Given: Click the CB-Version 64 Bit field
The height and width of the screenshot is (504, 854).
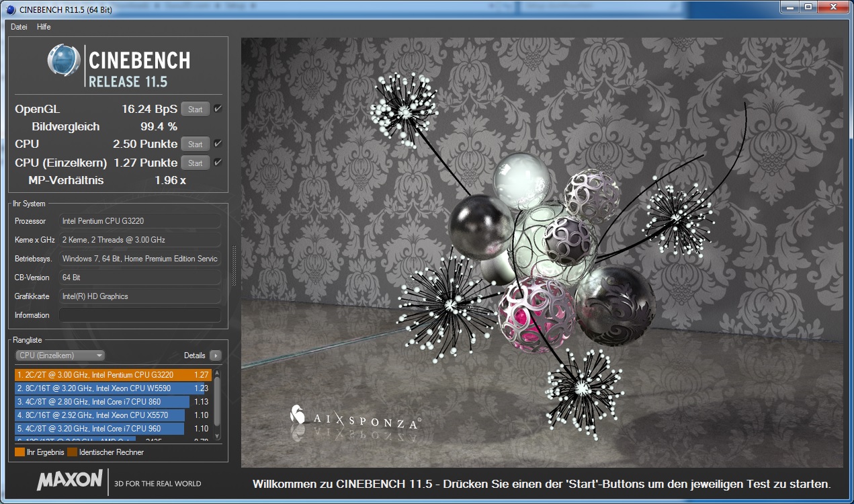Looking at the screenshot, I should coord(140,278).
